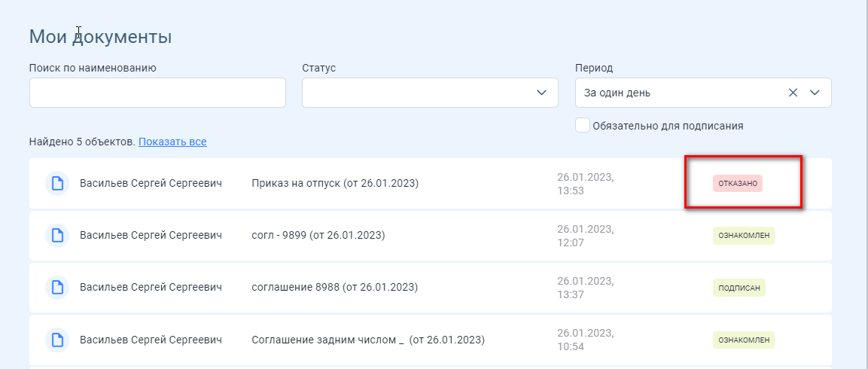Click ОЗНАКОМЛЕН badge on Соглашение задним числом row

point(744,340)
